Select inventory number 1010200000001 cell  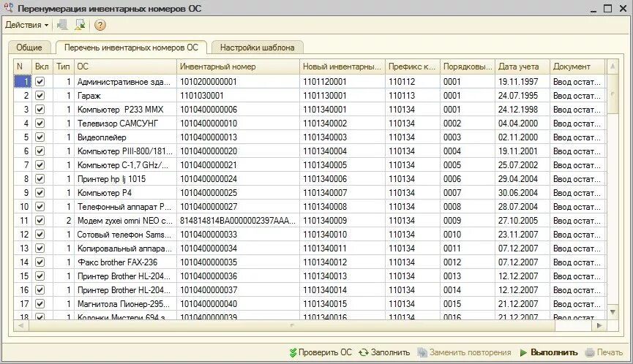238,81
